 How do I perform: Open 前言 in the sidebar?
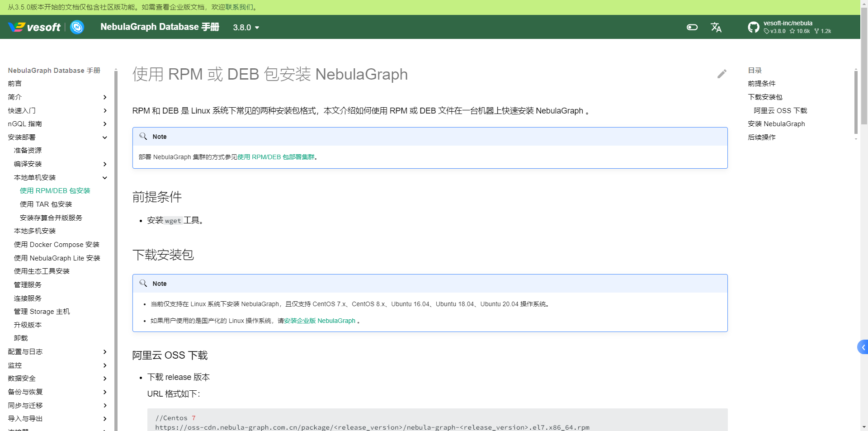coord(15,84)
